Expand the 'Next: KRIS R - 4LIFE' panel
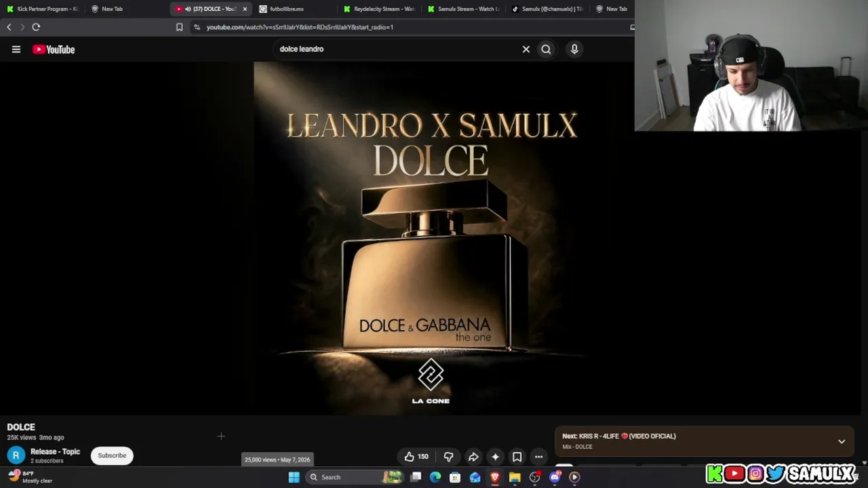This screenshot has height=488, width=868. tap(842, 441)
